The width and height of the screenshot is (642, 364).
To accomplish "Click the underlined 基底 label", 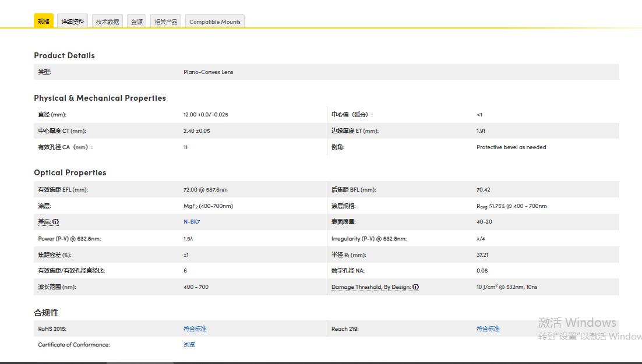I will (44, 222).
